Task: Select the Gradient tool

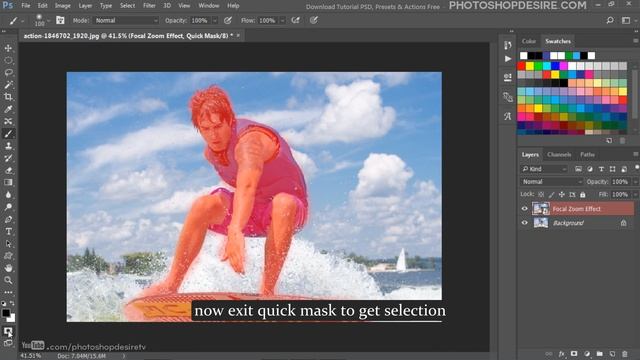Action: pos(8,182)
